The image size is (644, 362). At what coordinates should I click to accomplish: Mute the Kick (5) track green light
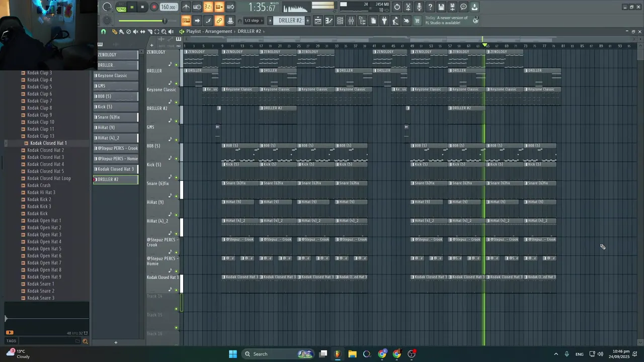click(176, 177)
